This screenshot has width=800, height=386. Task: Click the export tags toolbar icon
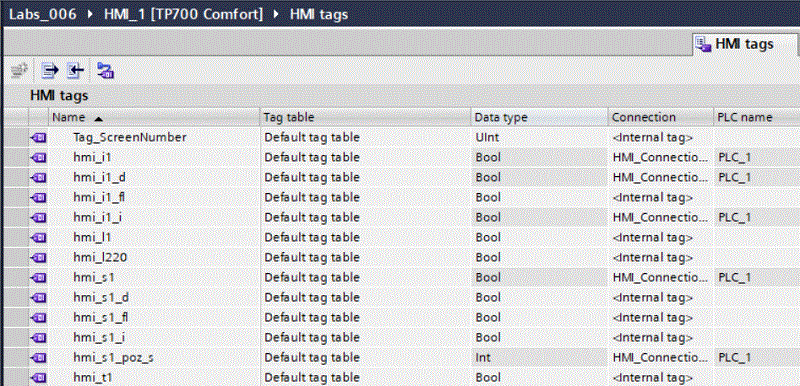(50, 70)
